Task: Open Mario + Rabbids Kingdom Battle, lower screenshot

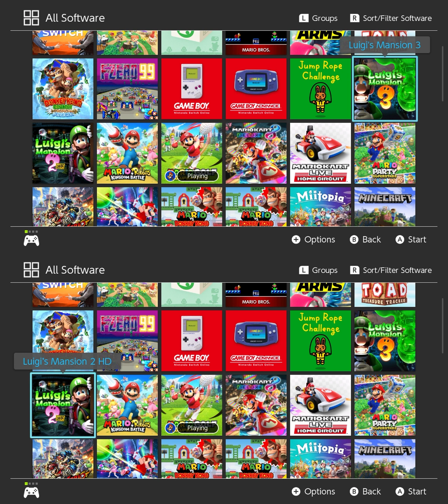Action: point(127,405)
